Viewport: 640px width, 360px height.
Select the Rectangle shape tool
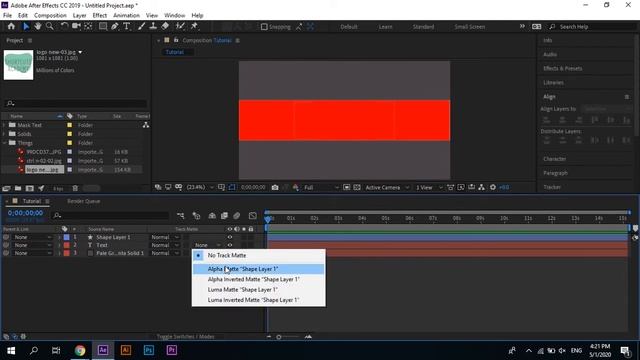pyautogui.click(x=103, y=27)
